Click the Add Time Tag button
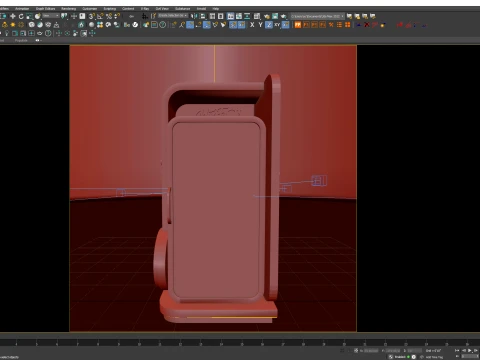Viewport: 480px width, 360px height. 434,357
